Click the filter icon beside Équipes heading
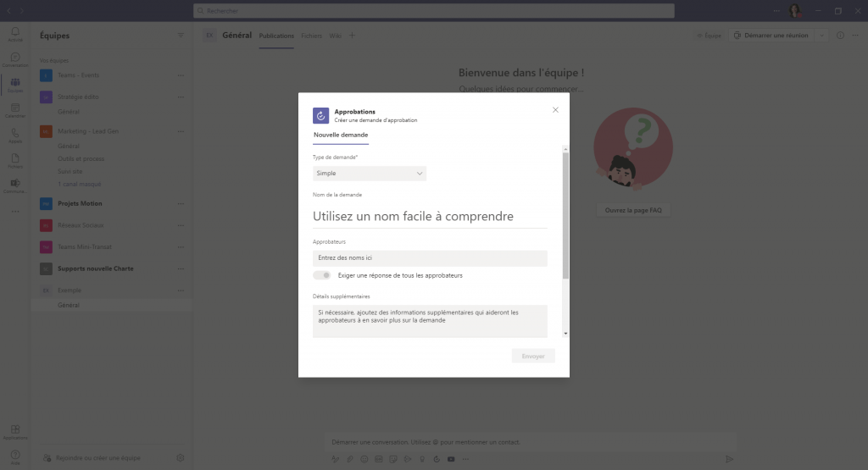Viewport: 868px width, 470px height. pyautogui.click(x=181, y=36)
